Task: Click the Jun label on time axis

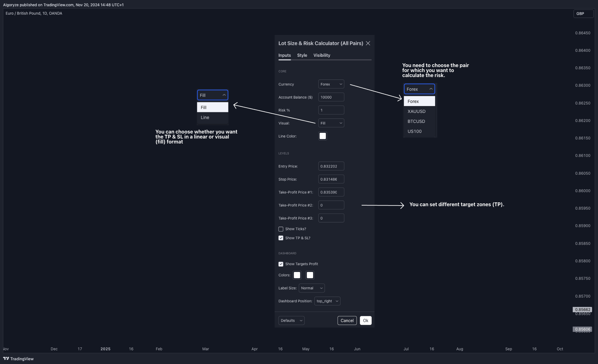Action: tap(357, 349)
